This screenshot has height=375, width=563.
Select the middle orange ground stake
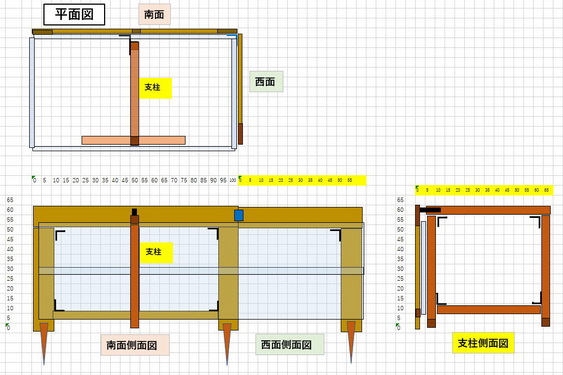pos(227,343)
